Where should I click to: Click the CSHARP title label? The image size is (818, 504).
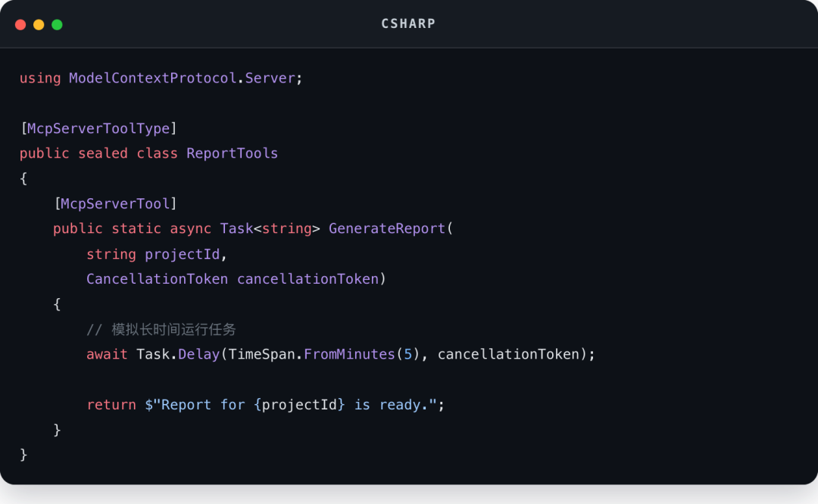click(x=408, y=24)
